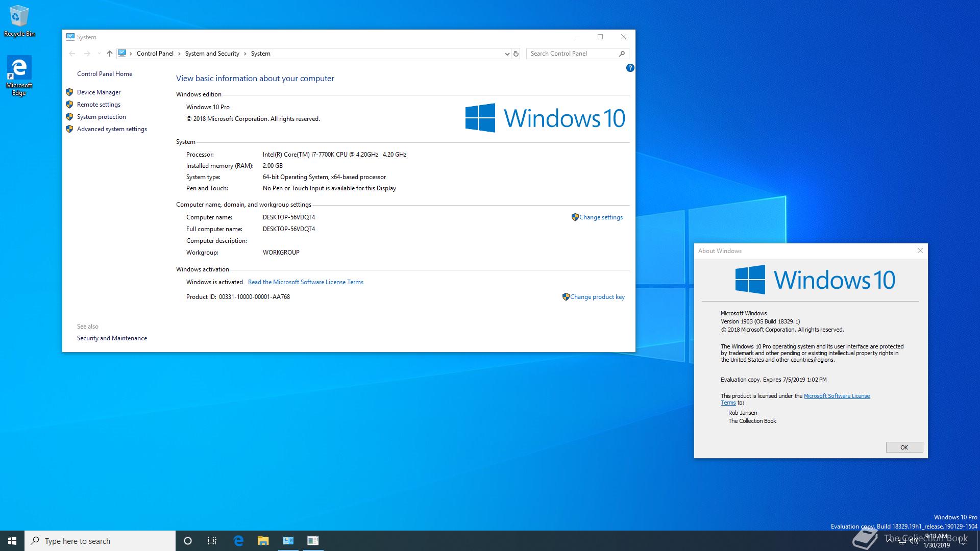Click Change settings for computer name
Screen dimensions: 980x551
[x=601, y=217]
